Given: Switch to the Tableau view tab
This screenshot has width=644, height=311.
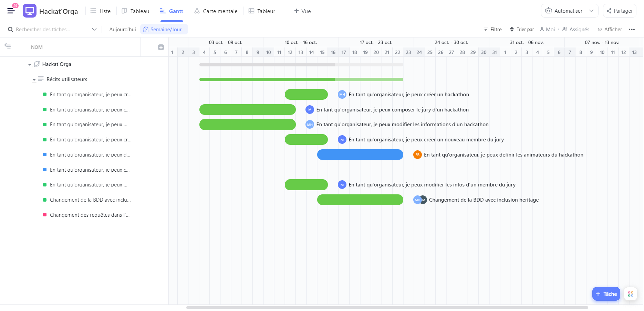Looking at the screenshot, I should coord(136,11).
